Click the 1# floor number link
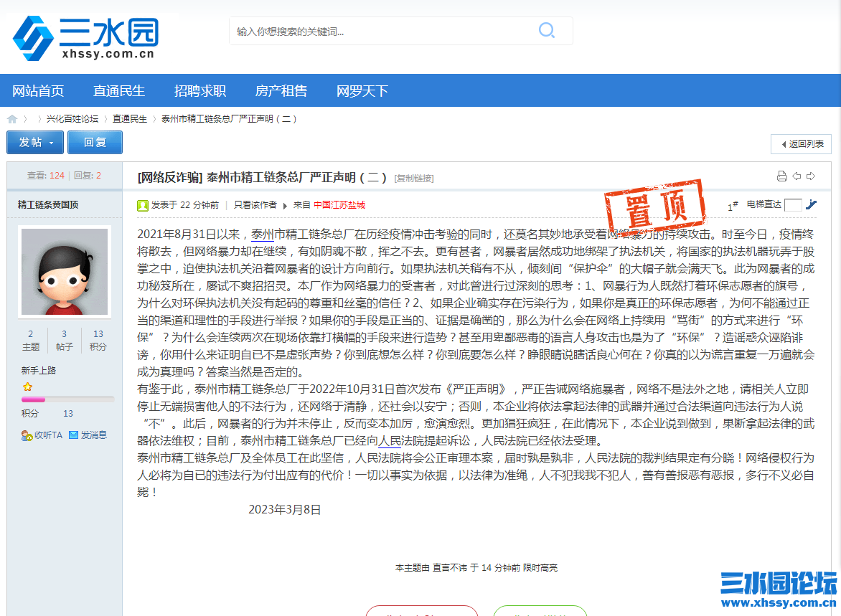Viewport: 841px width, 616px height. point(733,205)
